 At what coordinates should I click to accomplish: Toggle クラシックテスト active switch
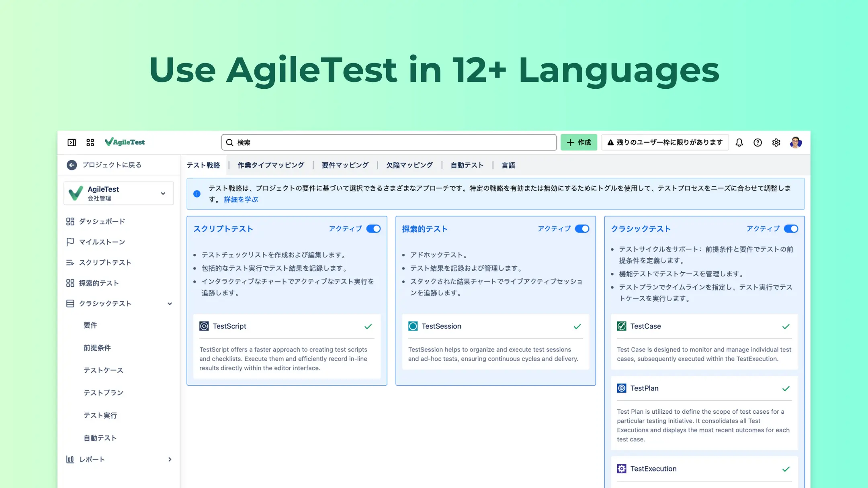tap(791, 229)
